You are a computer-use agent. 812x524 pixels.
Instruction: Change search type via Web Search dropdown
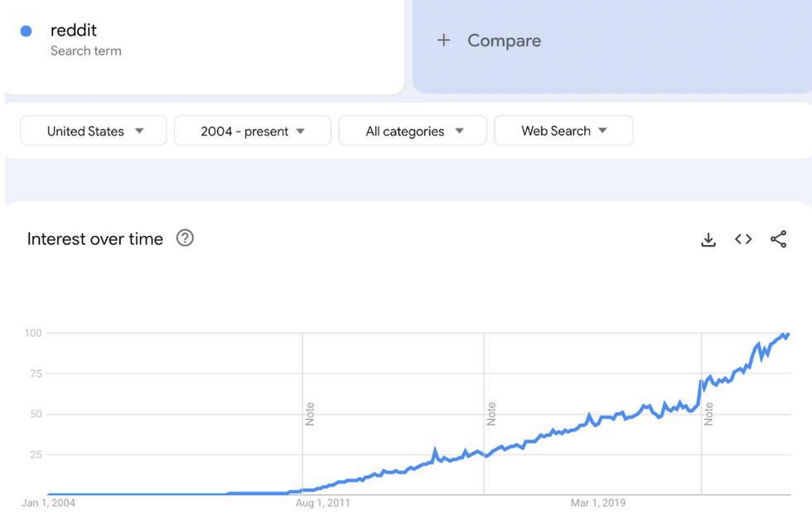click(563, 130)
